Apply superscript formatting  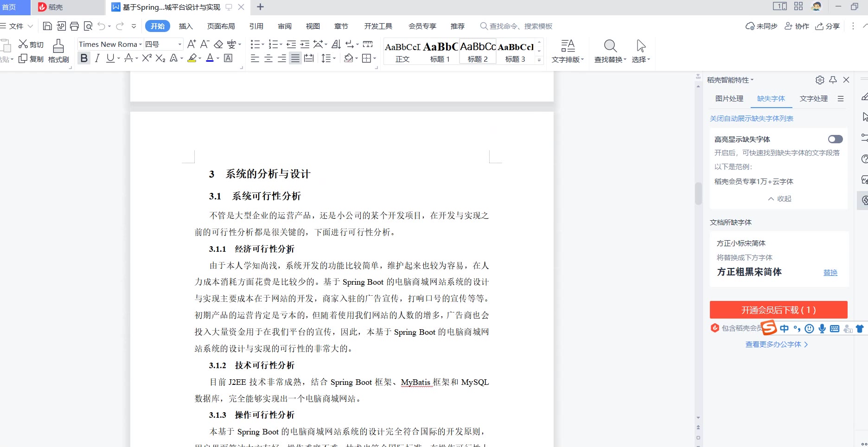(147, 58)
